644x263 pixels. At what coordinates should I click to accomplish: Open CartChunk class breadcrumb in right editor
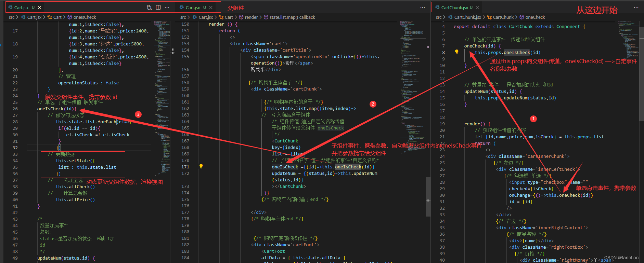(500, 17)
